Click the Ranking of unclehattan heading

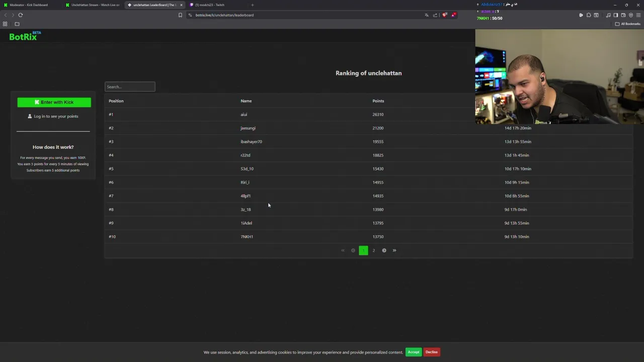(x=369, y=73)
